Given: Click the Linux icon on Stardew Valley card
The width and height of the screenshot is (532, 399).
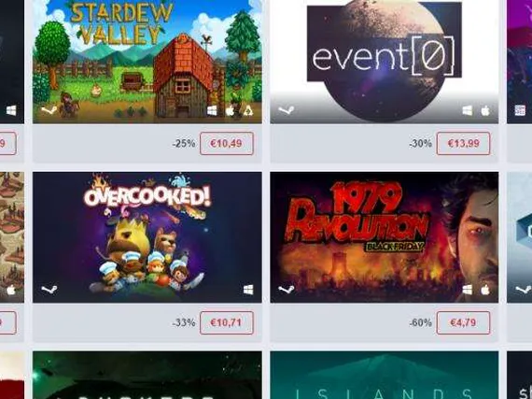Looking at the screenshot, I should pyautogui.click(x=248, y=110).
